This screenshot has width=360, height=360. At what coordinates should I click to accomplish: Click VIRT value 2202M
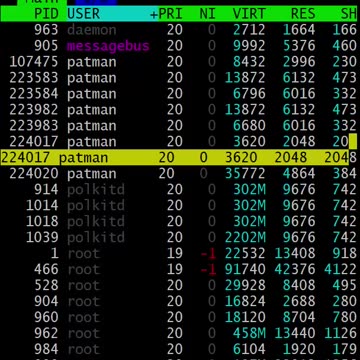click(x=245, y=238)
